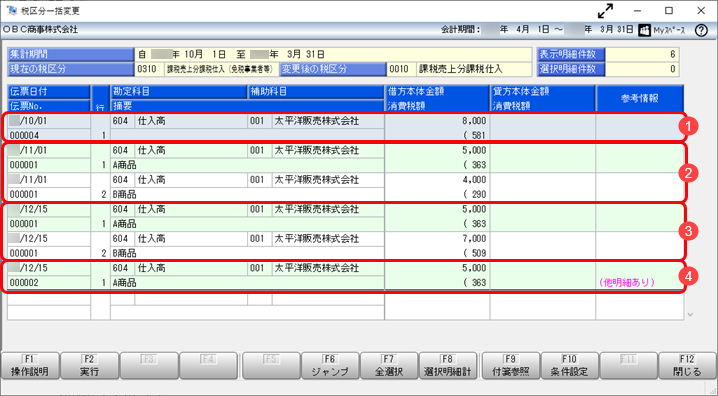Select the 11/01 row with B商品 4,000
The image size is (718, 396).
(346, 187)
